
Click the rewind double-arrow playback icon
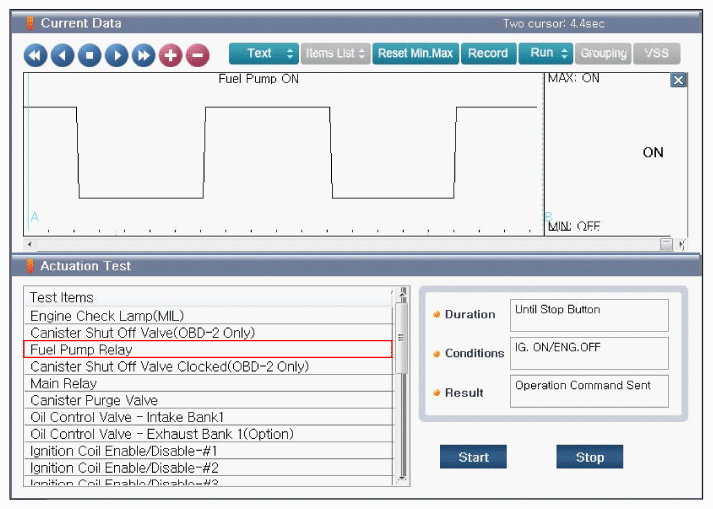point(35,55)
